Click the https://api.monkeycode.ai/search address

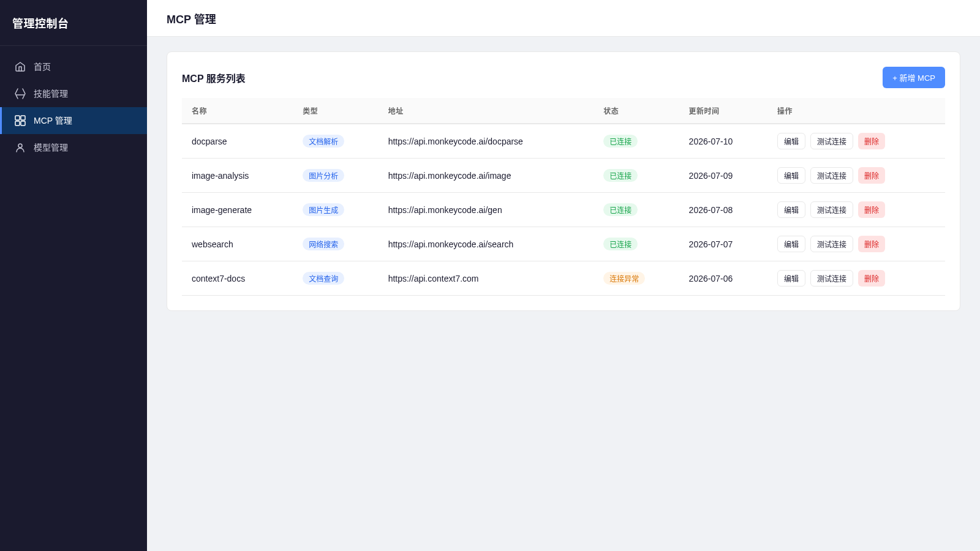click(x=451, y=244)
